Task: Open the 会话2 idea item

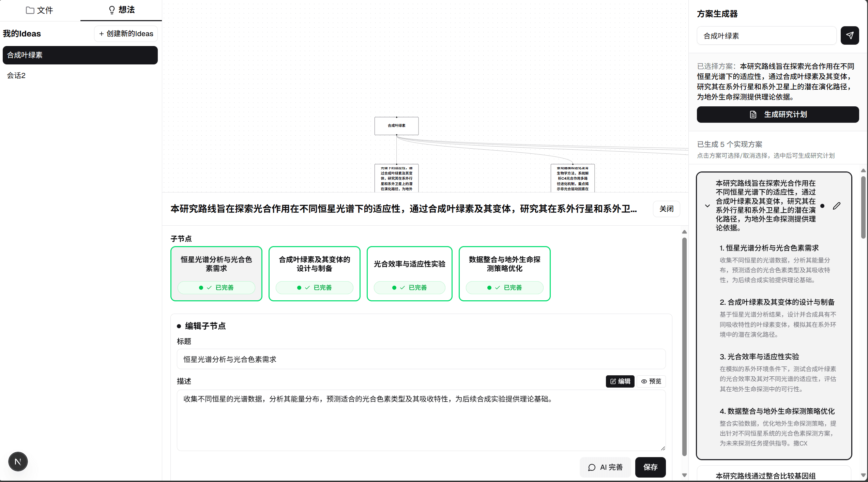Action: 80,76
